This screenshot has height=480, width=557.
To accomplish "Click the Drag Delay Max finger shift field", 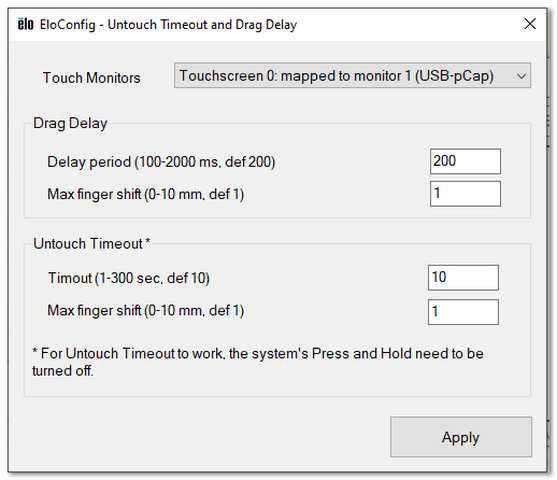I will tap(465, 194).
